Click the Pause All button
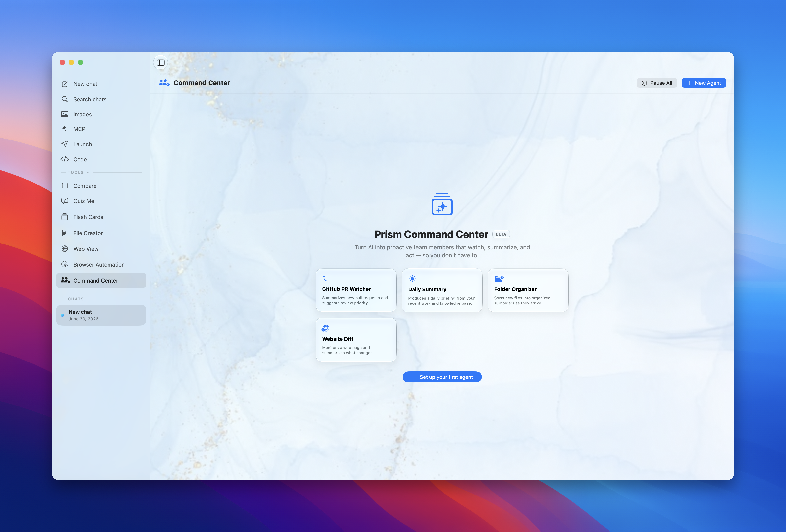The image size is (786, 532). click(x=656, y=83)
